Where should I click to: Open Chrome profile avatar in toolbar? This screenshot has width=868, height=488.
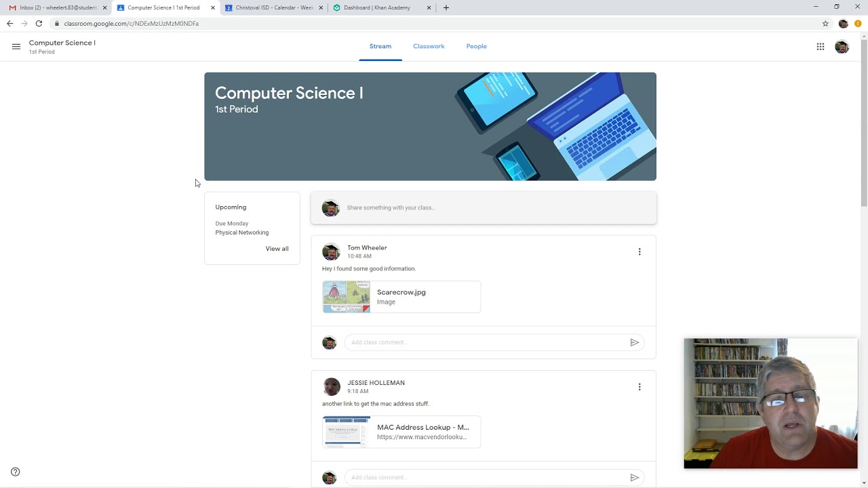click(843, 24)
